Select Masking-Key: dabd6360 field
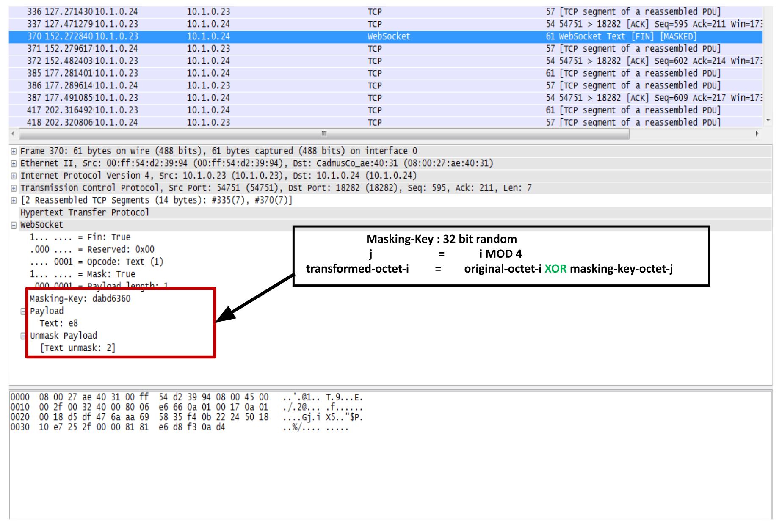 (x=80, y=299)
